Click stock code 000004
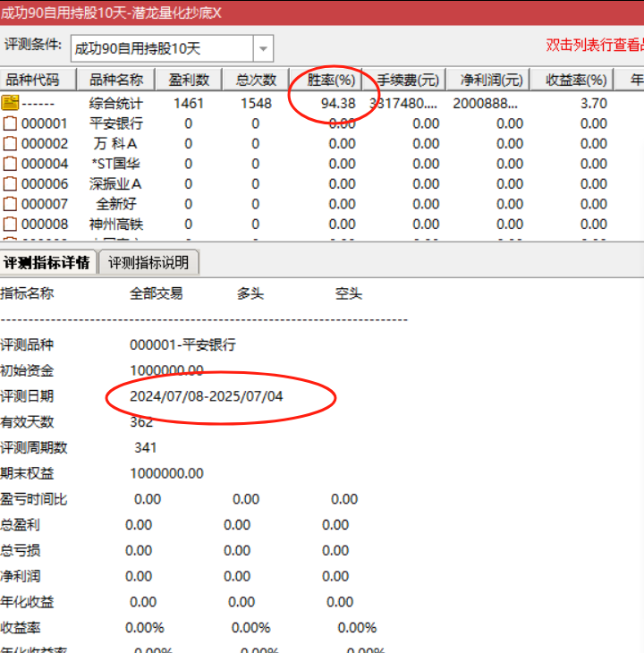 coord(45,164)
